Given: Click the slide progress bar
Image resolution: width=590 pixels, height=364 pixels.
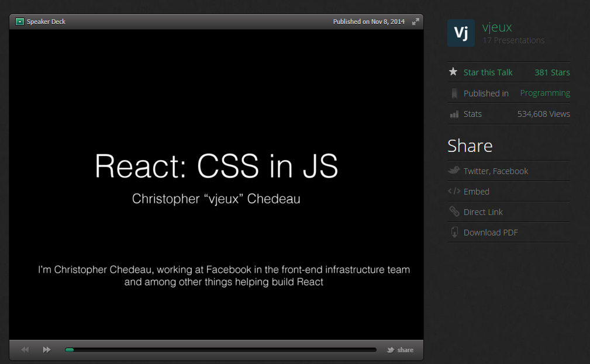Looking at the screenshot, I should (220, 350).
